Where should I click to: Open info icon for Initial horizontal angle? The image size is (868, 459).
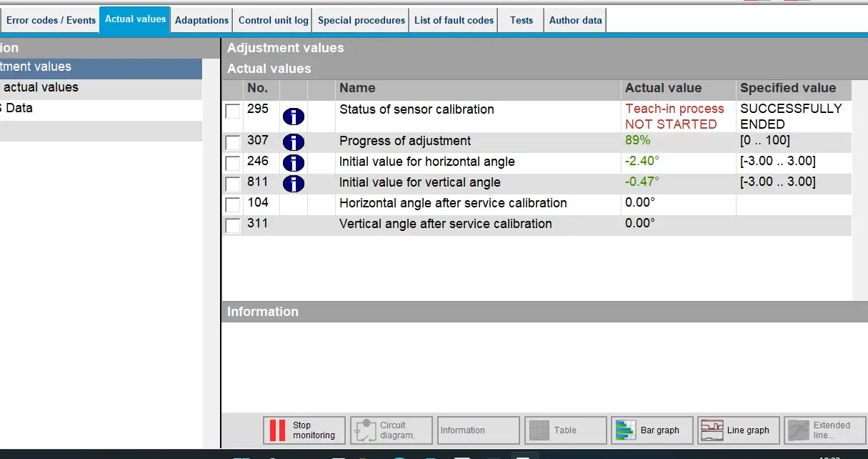(x=294, y=163)
